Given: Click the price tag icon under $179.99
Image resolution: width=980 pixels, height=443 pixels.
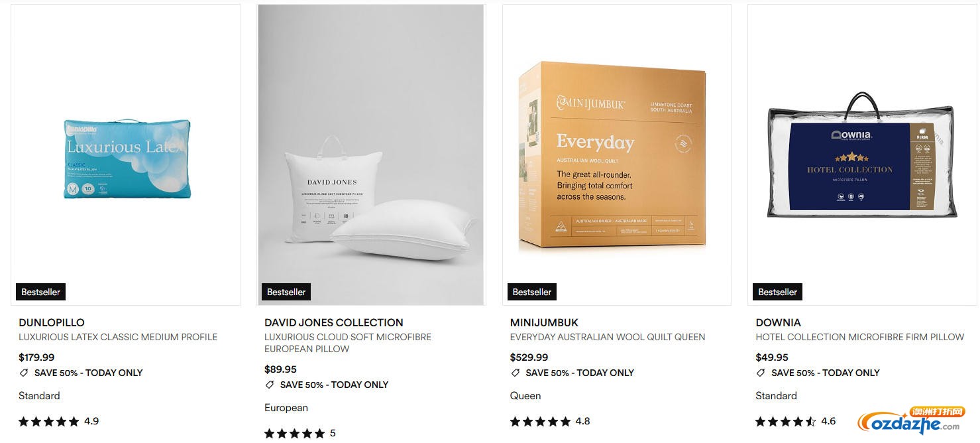Looking at the screenshot, I should (24, 373).
